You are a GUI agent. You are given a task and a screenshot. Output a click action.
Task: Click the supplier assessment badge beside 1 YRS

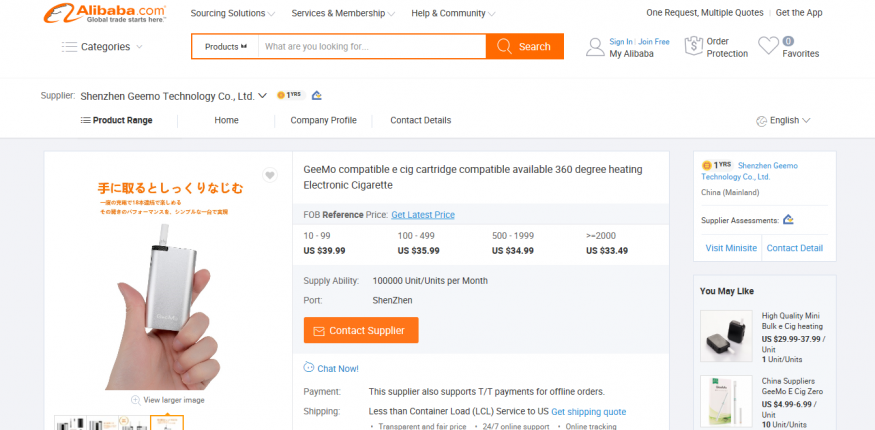point(316,96)
